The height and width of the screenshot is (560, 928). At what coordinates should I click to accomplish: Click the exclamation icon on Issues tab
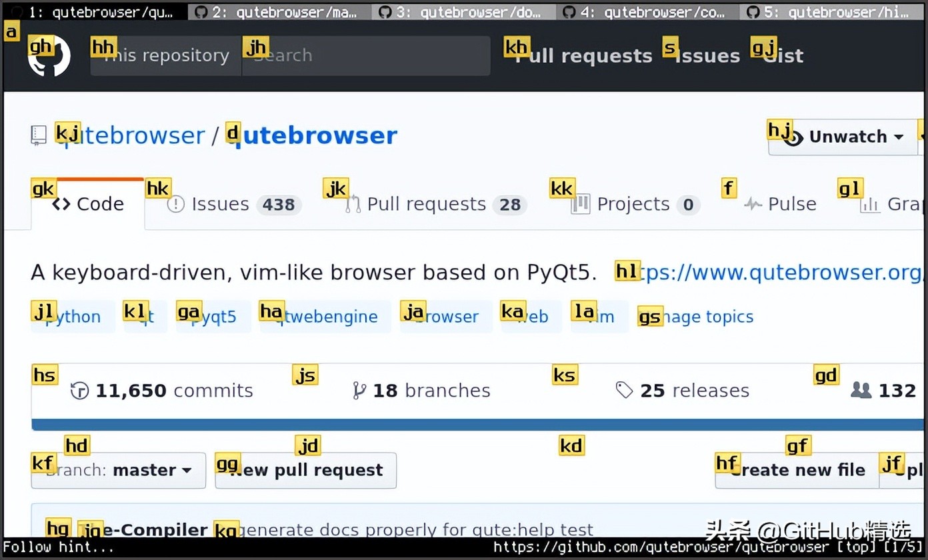(175, 204)
